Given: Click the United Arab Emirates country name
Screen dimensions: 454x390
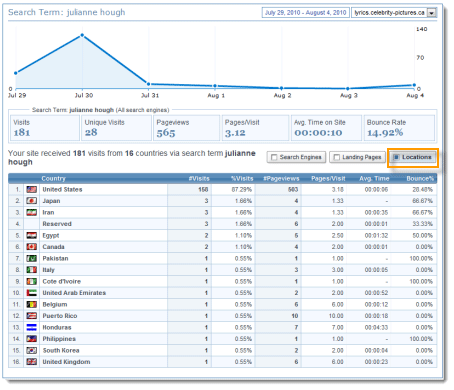Looking at the screenshot, I should (x=74, y=293).
